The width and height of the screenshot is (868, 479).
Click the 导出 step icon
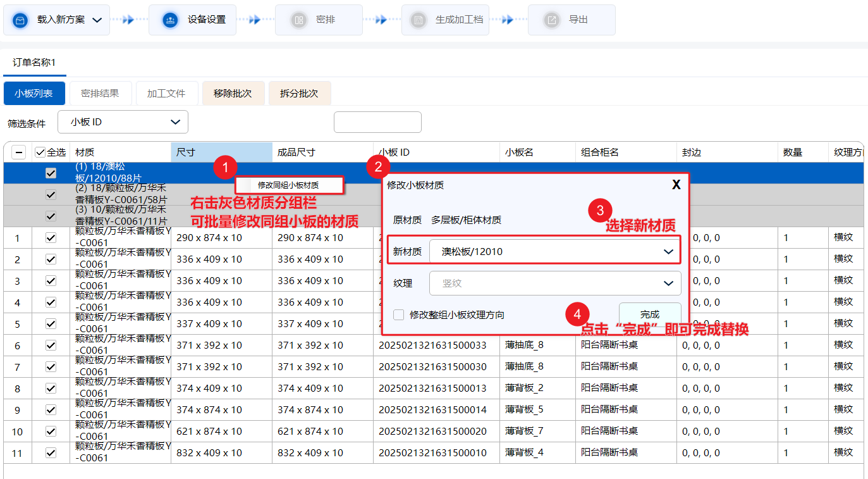coord(552,20)
